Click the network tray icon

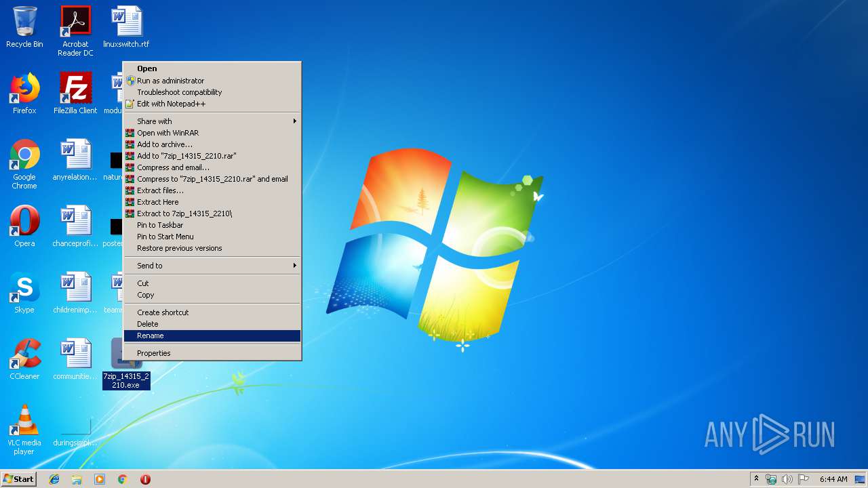click(771, 479)
